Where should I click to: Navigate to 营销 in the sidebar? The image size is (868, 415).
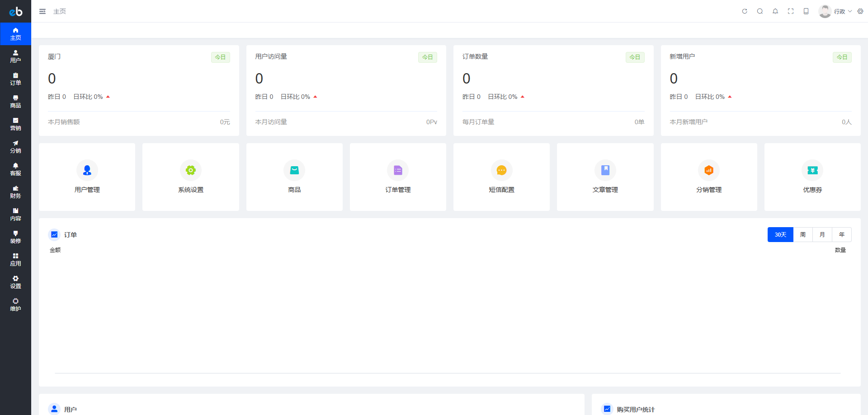tap(15, 125)
